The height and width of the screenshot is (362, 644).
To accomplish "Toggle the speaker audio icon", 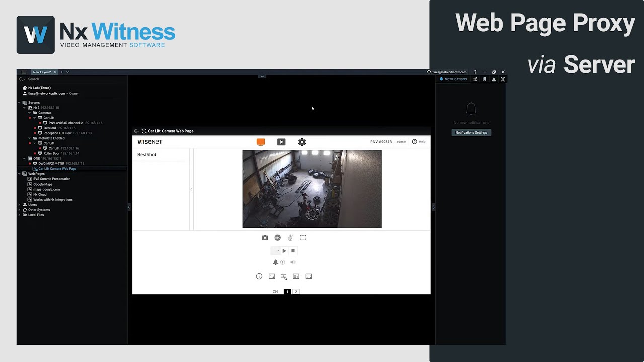I will (293, 262).
